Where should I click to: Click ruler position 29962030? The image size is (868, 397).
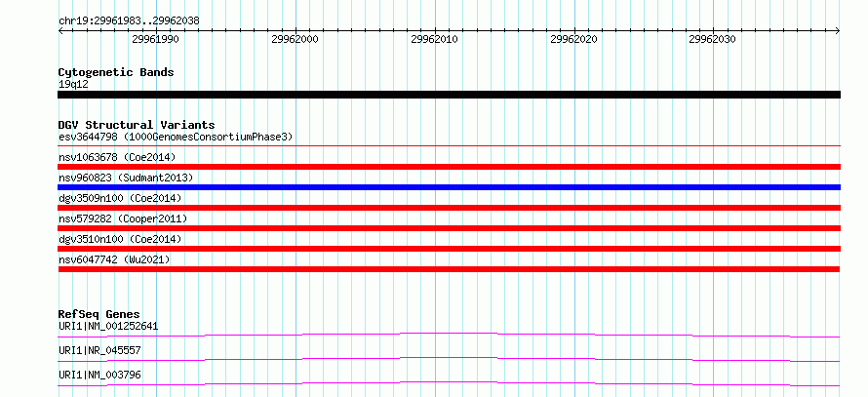[x=713, y=40]
